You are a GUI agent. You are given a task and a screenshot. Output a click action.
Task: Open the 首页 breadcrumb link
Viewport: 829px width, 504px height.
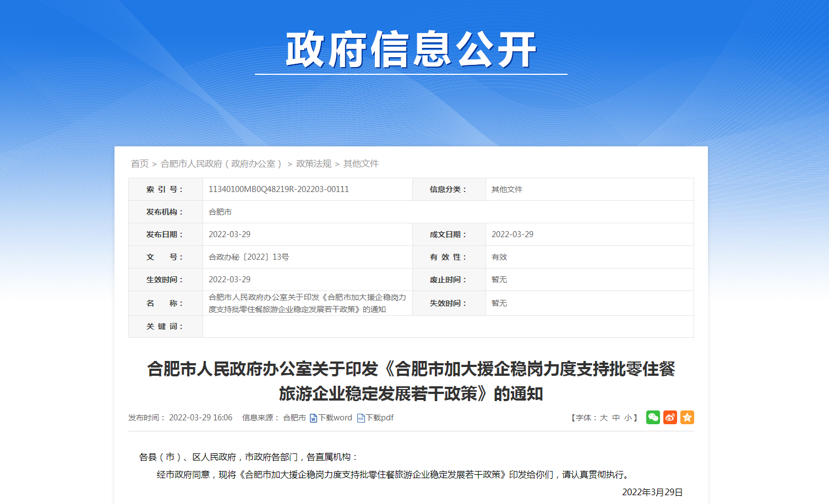click(x=140, y=163)
